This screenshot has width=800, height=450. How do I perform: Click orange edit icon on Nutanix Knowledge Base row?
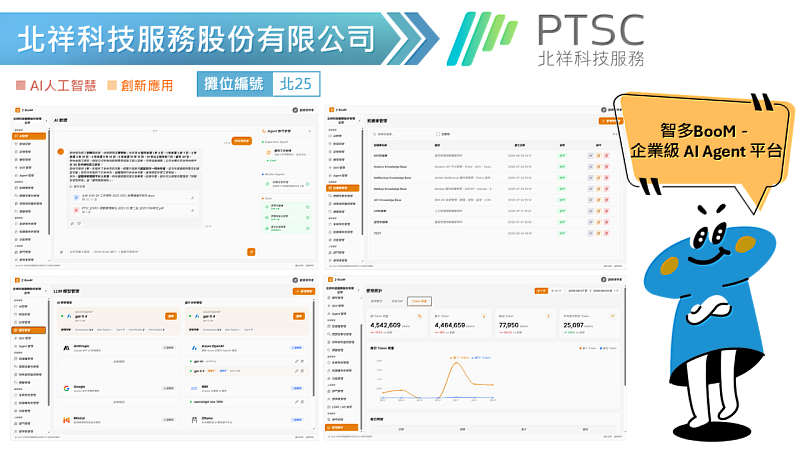pyautogui.click(x=598, y=167)
